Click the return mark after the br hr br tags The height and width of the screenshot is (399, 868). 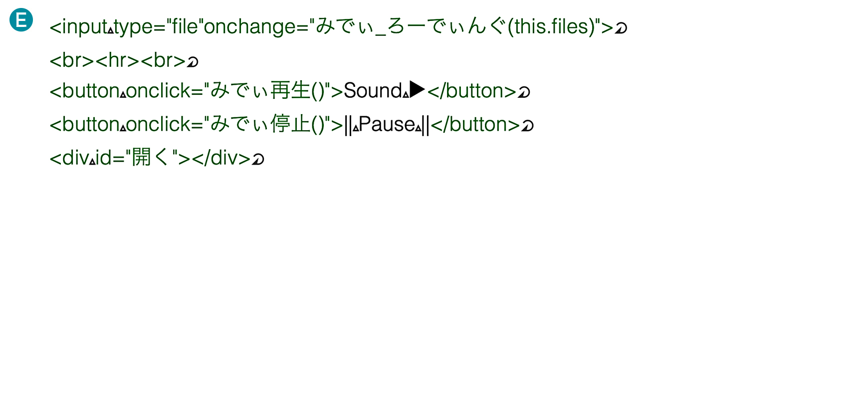point(193,62)
